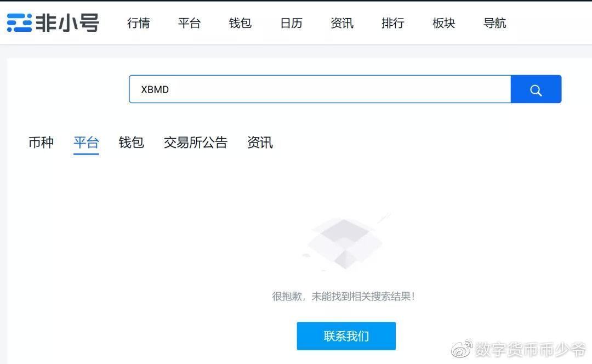Switch to the 平台 search tab
The image size is (592, 364).
click(x=86, y=143)
